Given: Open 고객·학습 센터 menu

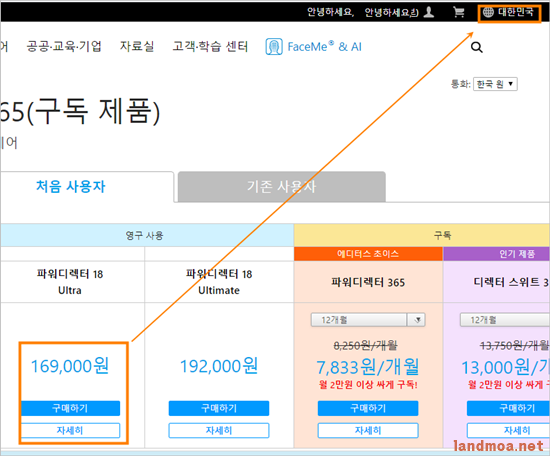Looking at the screenshot, I should 210,46.
